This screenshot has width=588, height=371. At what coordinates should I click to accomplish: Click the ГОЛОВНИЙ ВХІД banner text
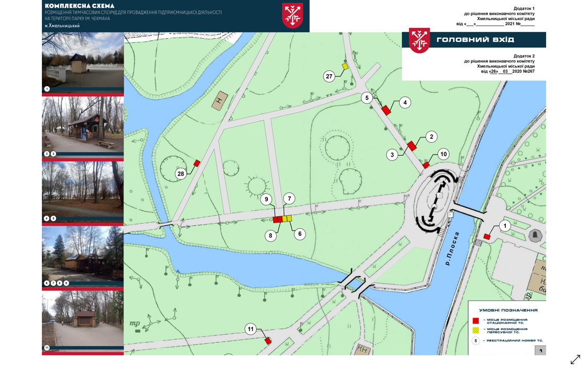[x=475, y=40]
